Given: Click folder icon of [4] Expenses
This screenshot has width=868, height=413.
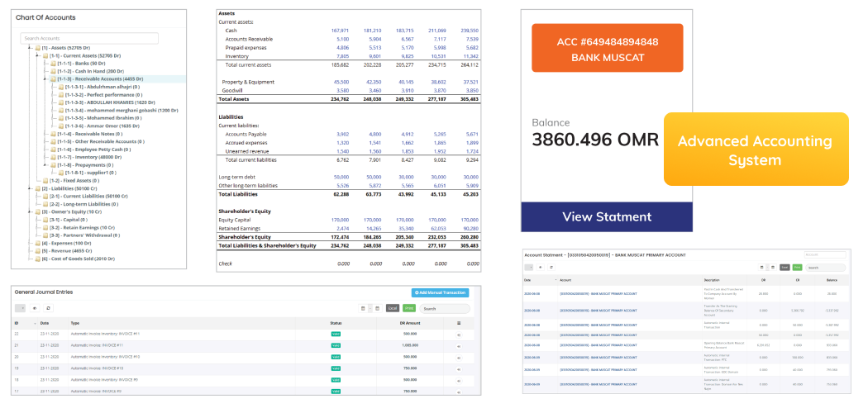Looking at the screenshot, I should (x=38, y=243).
